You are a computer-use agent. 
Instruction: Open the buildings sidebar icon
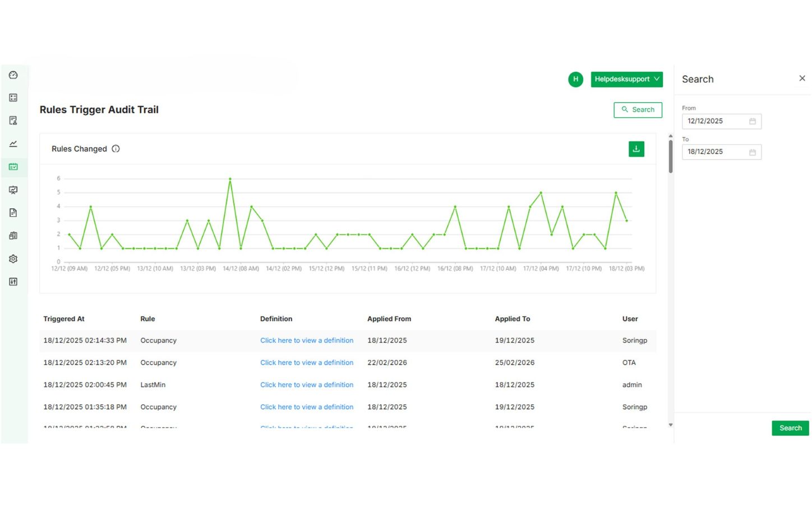pyautogui.click(x=13, y=236)
